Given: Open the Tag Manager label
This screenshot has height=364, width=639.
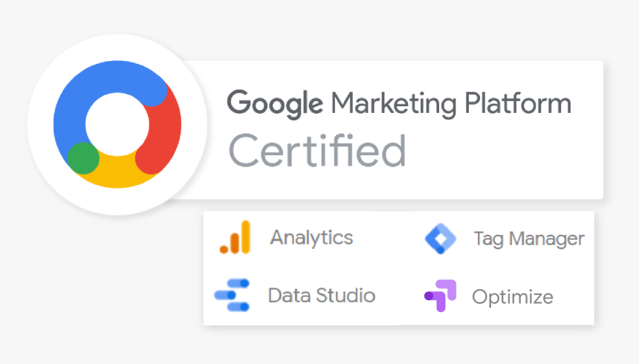Looking at the screenshot, I should click(529, 239).
